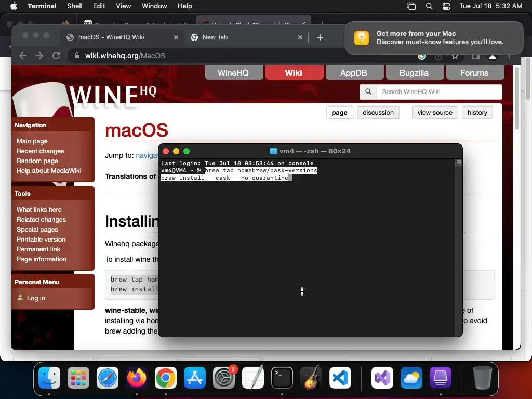Click the Terminal scrollback marker icon
The image size is (532, 399).
459,163
